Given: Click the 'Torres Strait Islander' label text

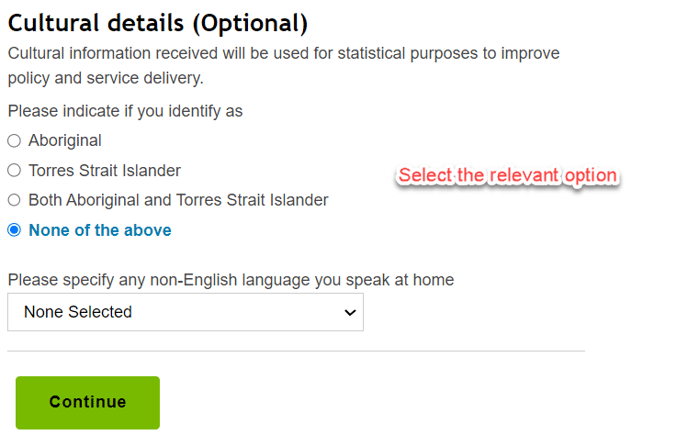Looking at the screenshot, I should (x=104, y=170).
